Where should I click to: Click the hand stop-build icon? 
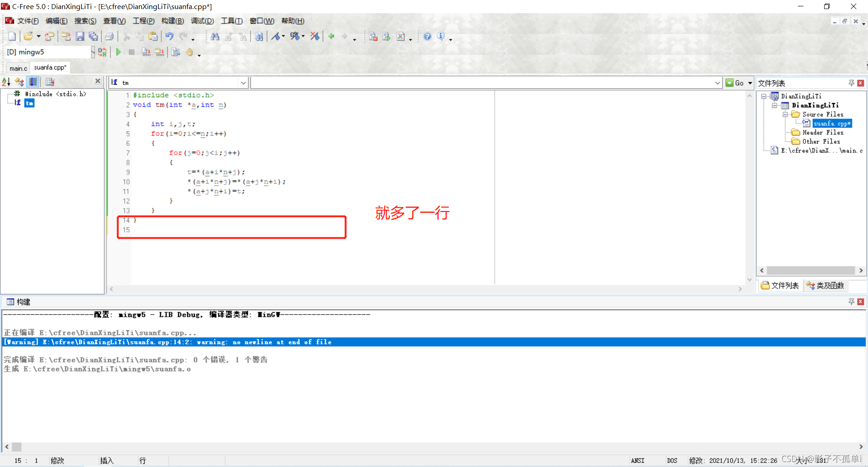pyautogui.click(x=190, y=52)
